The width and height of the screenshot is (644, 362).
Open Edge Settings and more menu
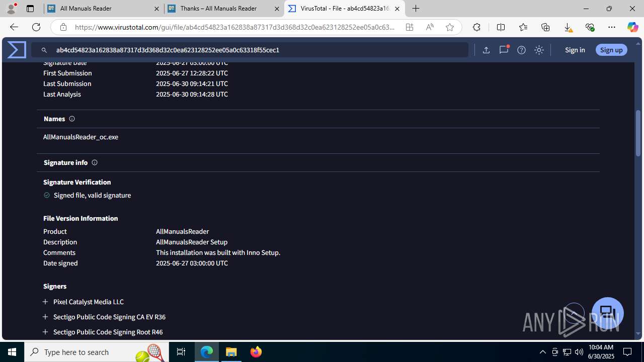click(612, 27)
